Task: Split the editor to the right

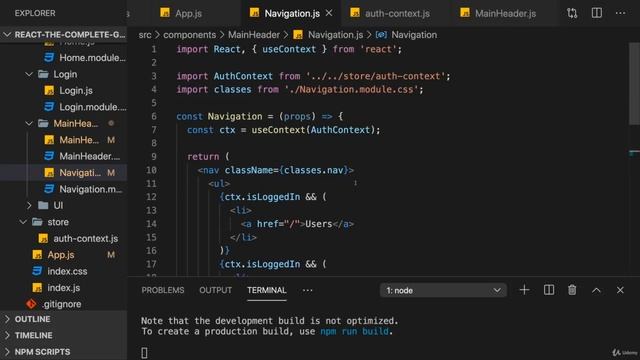Action: coord(596,13)
